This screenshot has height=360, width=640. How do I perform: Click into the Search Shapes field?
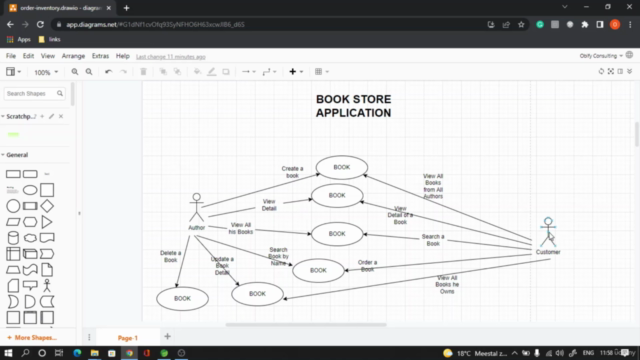(34, 93)
